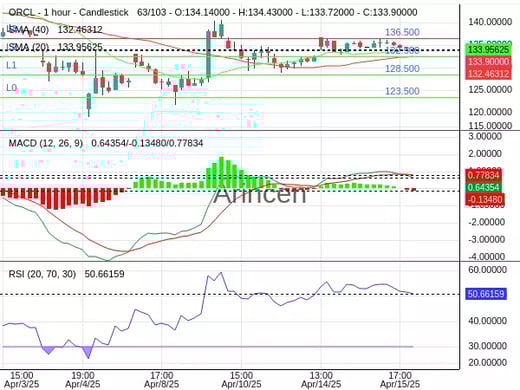Click the 128.500 level label
The image size is (520, 390).
click(x=402, y=69)
